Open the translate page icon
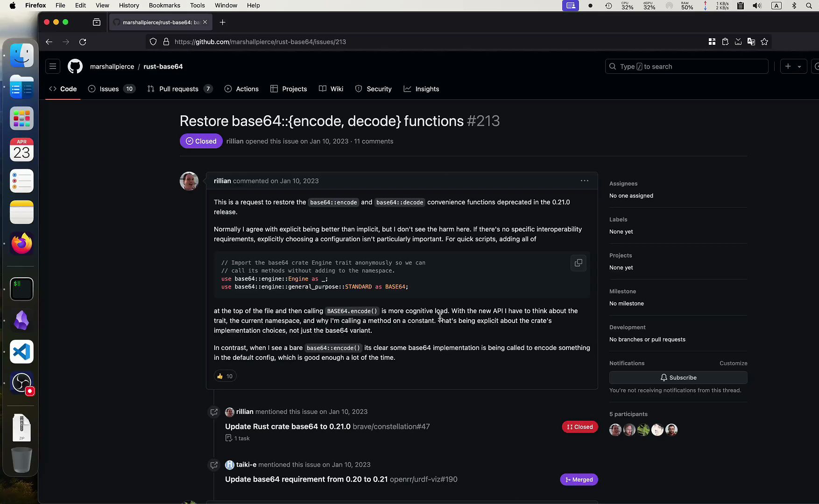Image resolution: width=819 pixels, height=504 pixels. (751, 42)
